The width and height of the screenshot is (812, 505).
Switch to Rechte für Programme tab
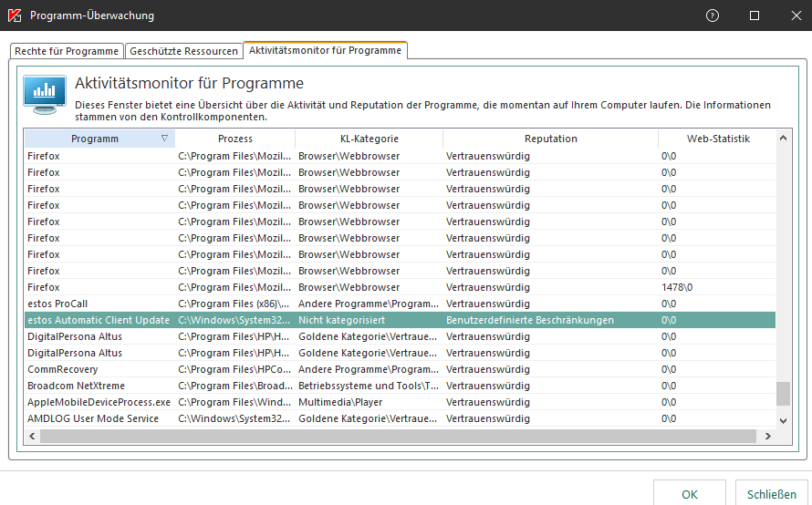[x=67, y=51]
